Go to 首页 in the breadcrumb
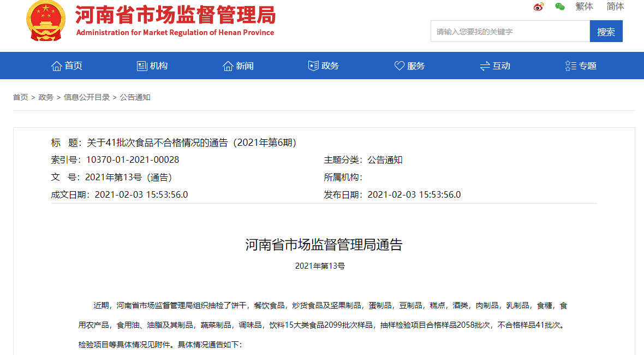Image resolution: width=644 pixels, height=355 pixels. click(21, 97)
